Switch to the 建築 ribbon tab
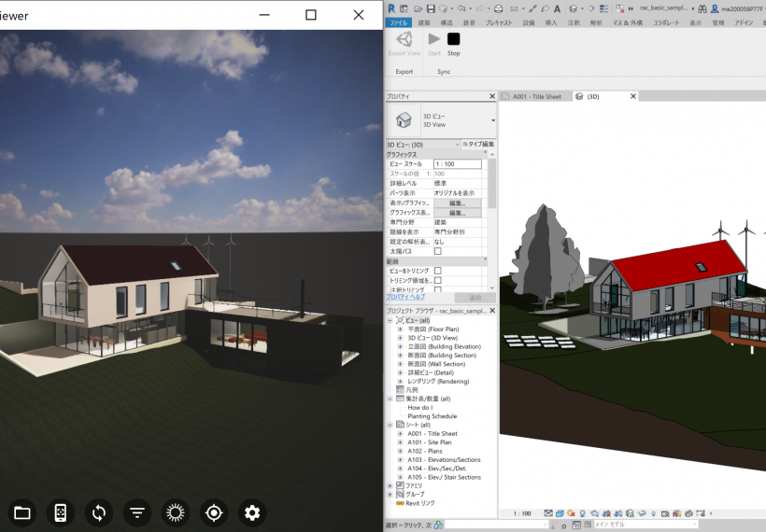The height and width of the screenshot is (532, 766). [x=424, y=22]
